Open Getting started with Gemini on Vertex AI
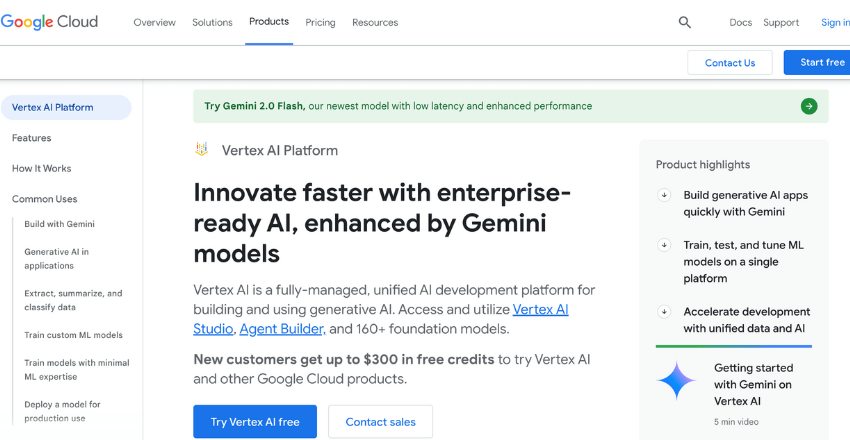 click(753, 385)
